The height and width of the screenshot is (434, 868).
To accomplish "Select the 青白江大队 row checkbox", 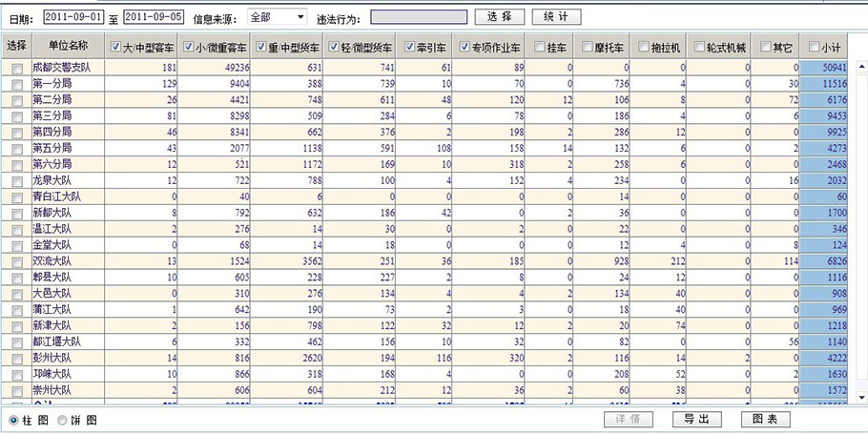I will pyautogui.click(x=17, y=197).
